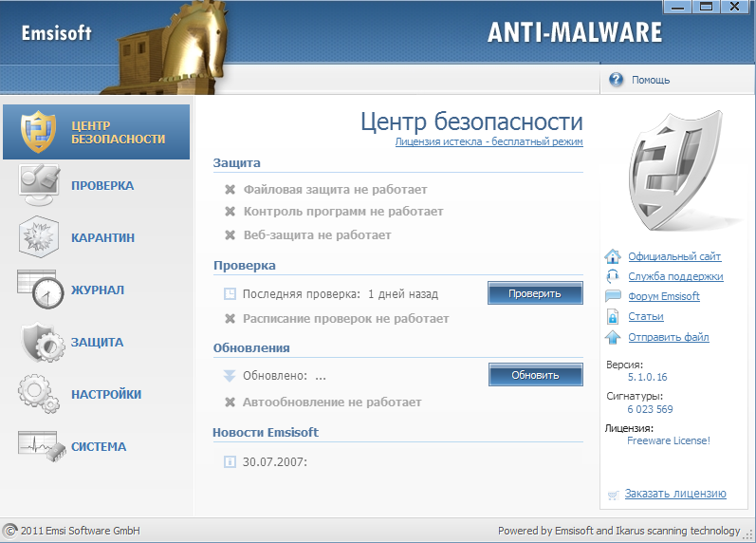Click the version number 5.1.0.16
Viewport: 756px width, 543px height.
coord(648,377)
